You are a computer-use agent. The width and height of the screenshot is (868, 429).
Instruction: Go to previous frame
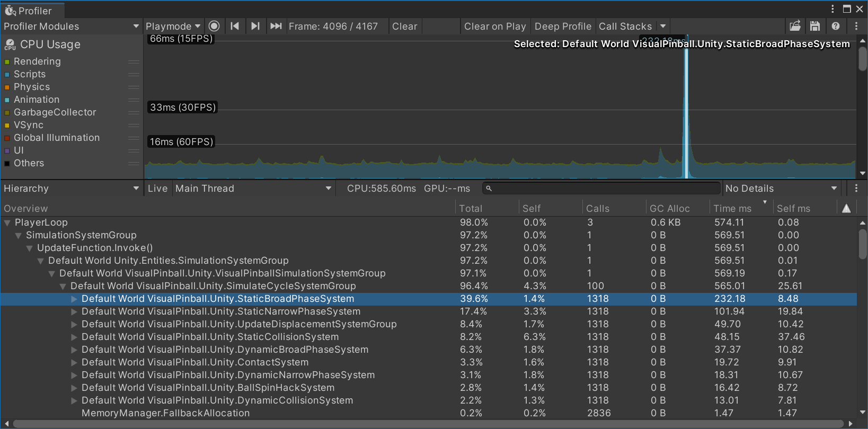235,26
